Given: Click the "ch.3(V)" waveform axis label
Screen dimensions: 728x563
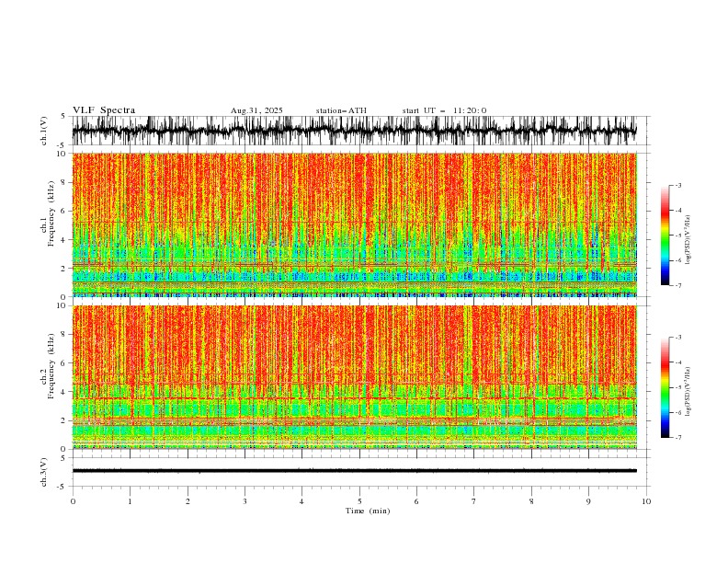Looking at the screenshot, I should point(44,472).
